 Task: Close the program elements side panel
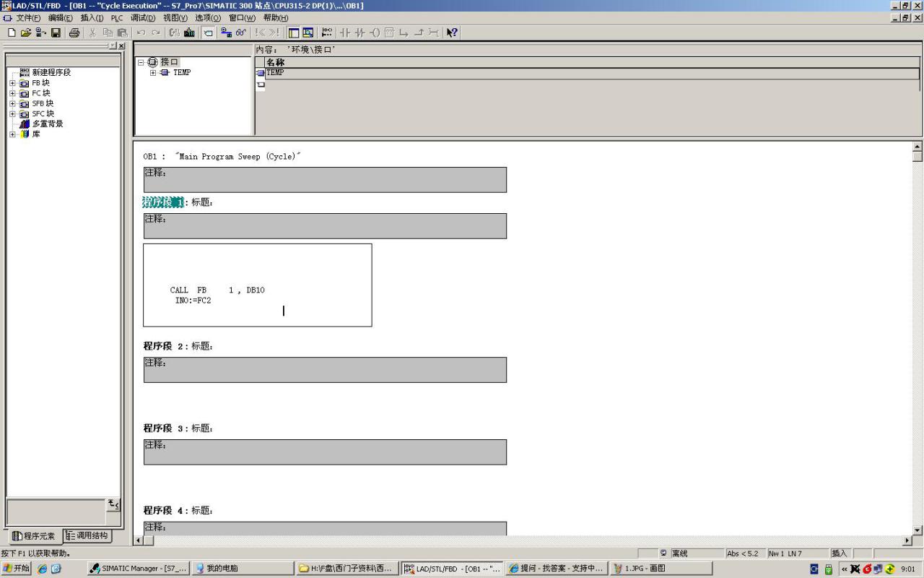click(121, 46)
